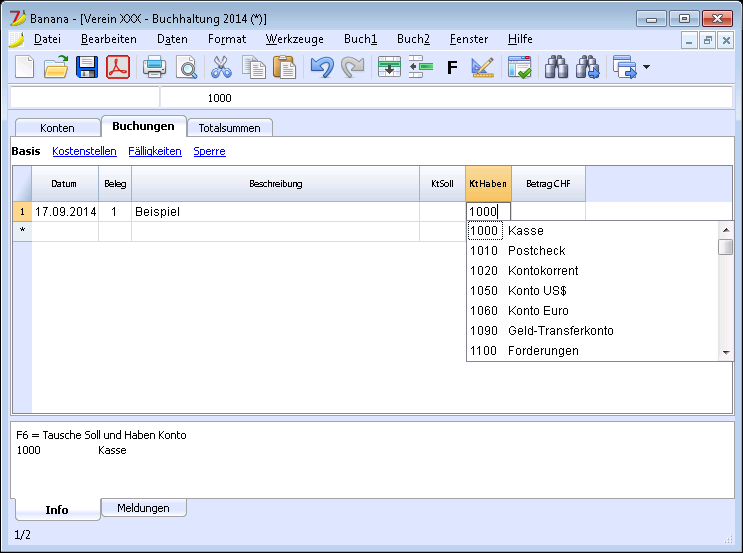The height and width of the screenshot is (553, 743).
Task: Restore the inner document window
Action: [x=707, y=41]
